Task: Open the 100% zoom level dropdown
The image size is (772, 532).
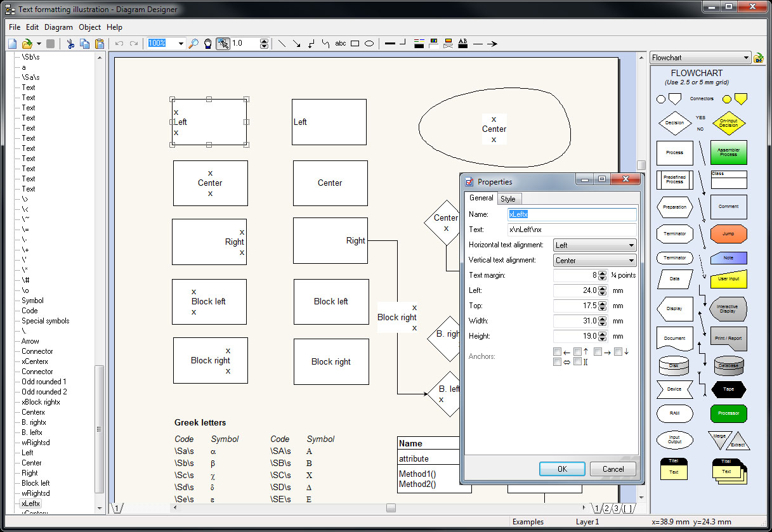Action: (x=181, y=44)
